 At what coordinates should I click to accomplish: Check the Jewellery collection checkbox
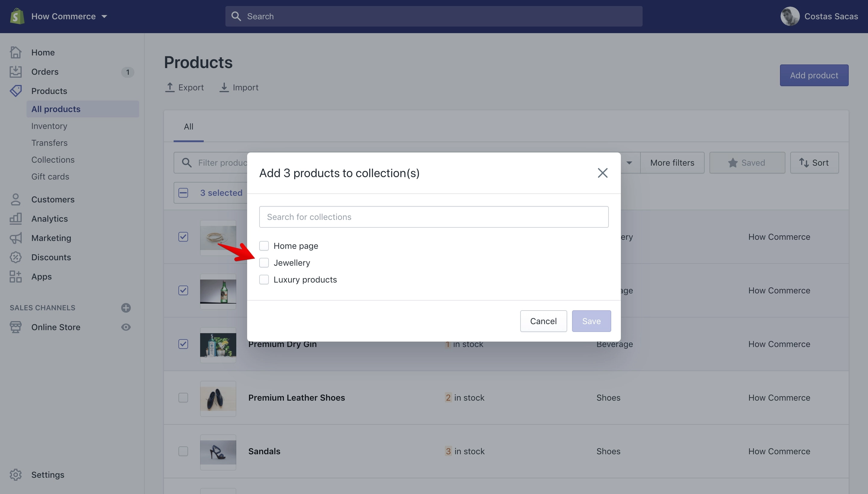(x=264, y=263)
